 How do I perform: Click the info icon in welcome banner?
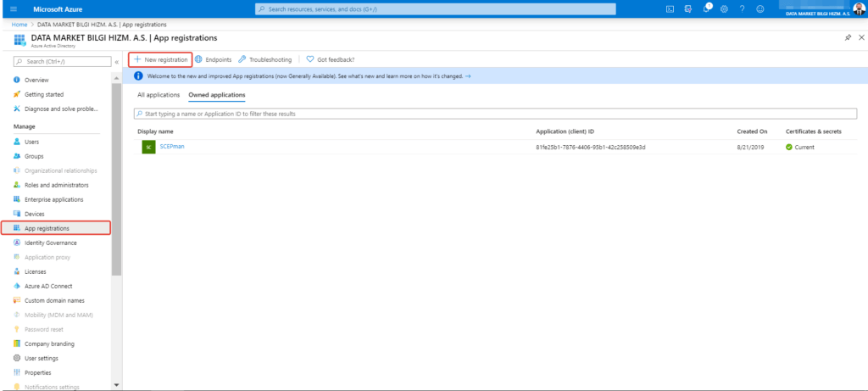tap(138, 75)
